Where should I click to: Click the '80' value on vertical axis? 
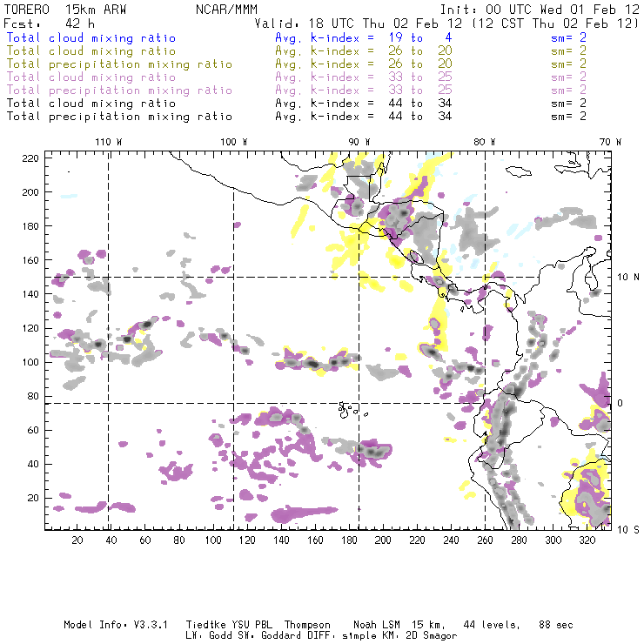(x=33, y=396)
